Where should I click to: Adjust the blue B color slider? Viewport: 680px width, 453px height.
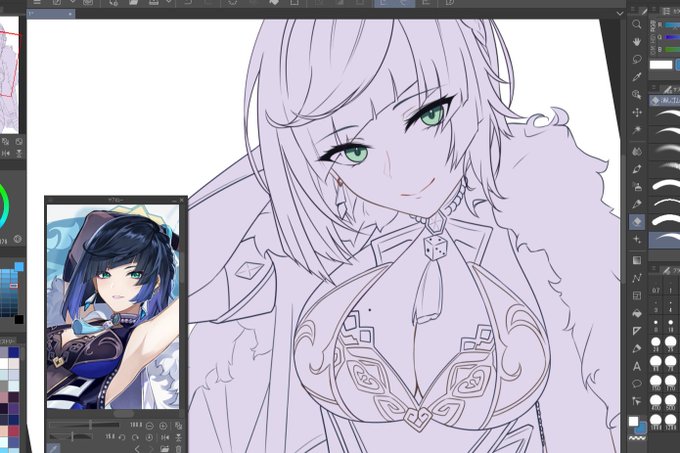[x=672, y=50]
